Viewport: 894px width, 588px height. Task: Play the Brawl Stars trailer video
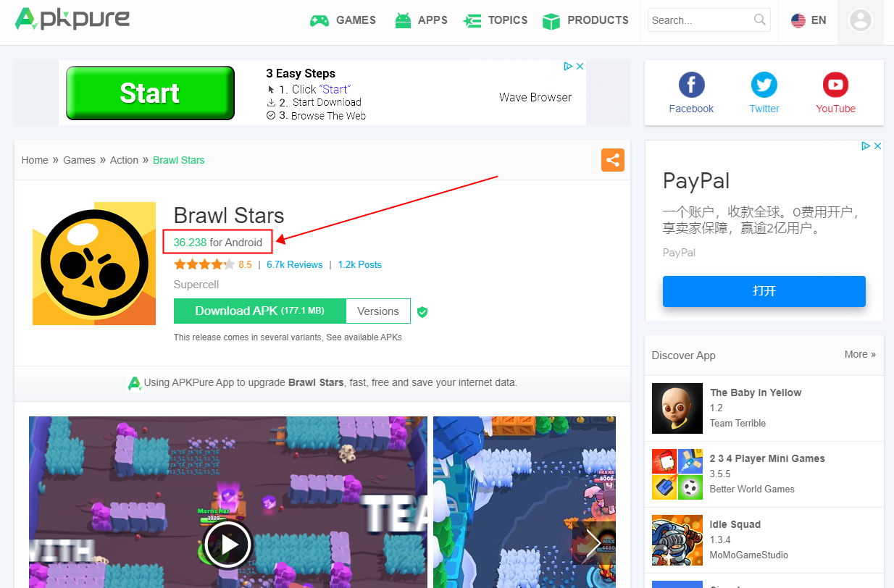pyautogui.click(x=227, y=544)
